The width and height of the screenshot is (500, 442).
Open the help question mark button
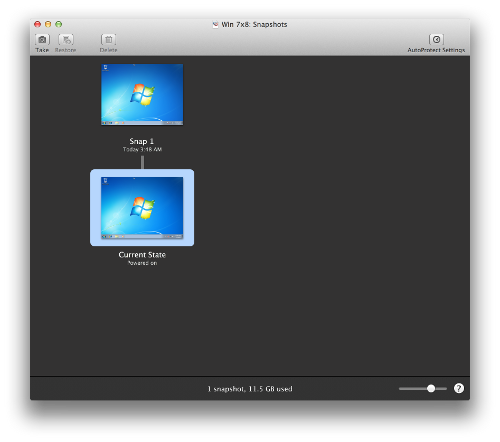(x=459, y=388)
